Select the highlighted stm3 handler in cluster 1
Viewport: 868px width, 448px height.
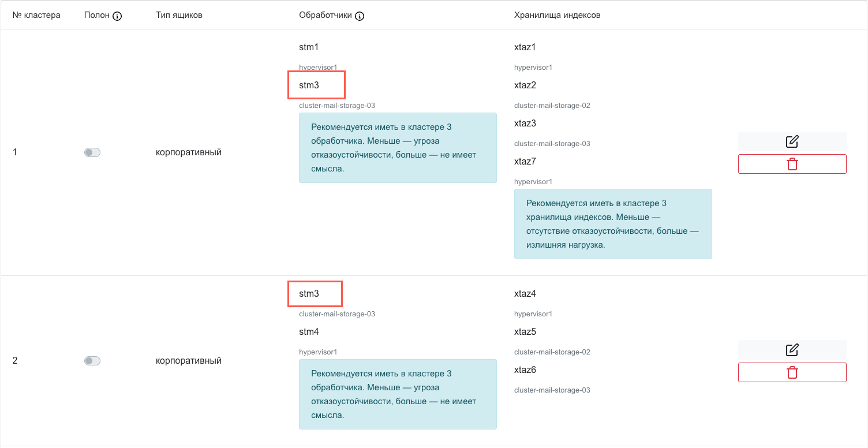pos(309,85)
